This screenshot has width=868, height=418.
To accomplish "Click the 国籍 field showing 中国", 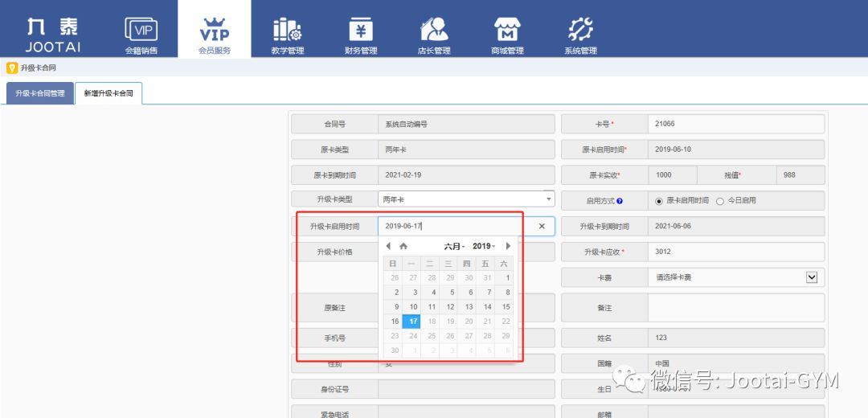I will (736, 363).
